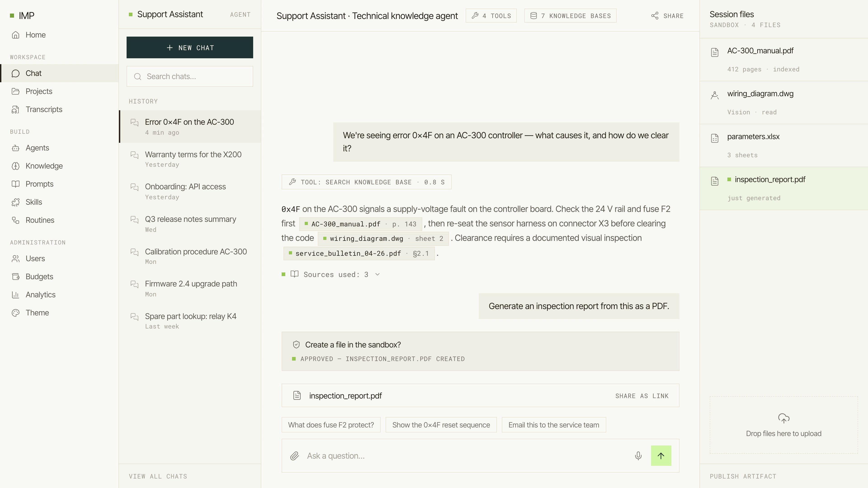Click the Agents robot icon

pyautogui.click(x=16, y=148)
